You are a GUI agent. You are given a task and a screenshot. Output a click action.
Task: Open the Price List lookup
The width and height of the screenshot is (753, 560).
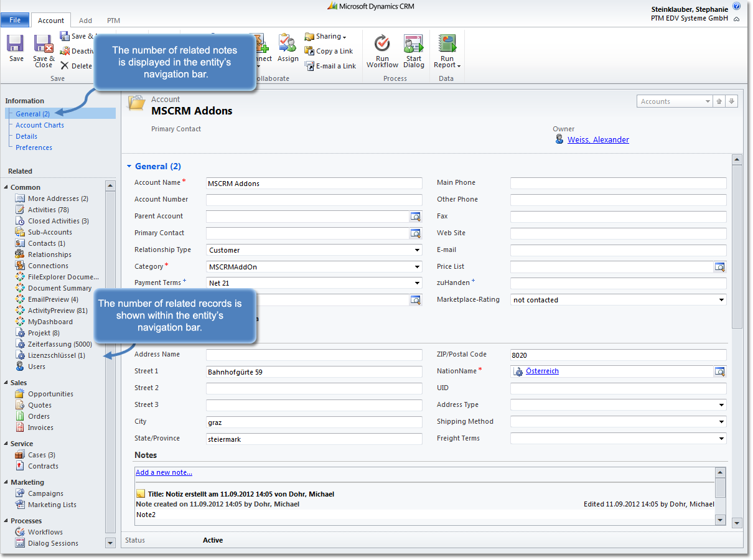point(720,266)
